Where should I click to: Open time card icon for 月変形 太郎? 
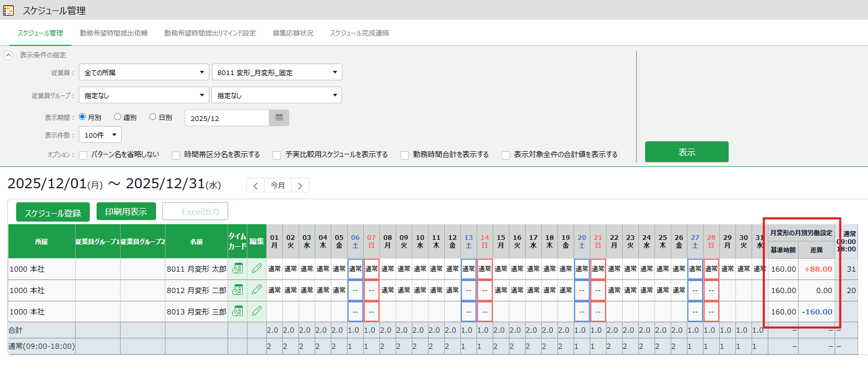237,269
